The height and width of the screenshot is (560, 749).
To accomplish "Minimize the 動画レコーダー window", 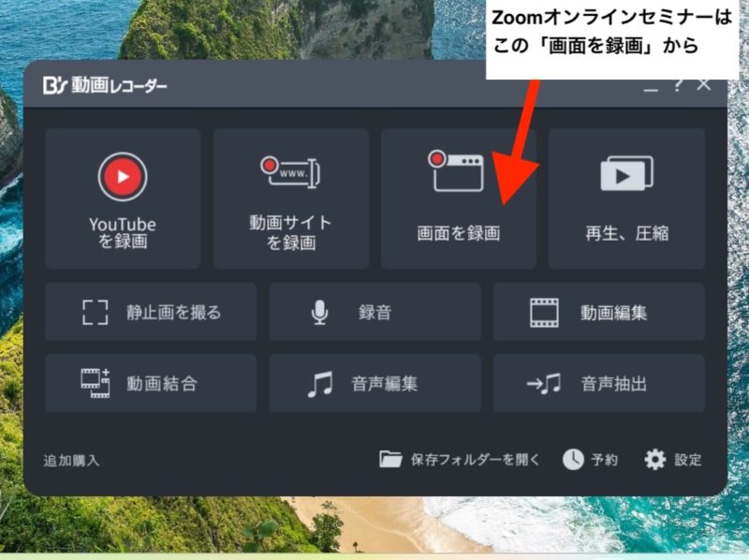I will tap(651, 86).
